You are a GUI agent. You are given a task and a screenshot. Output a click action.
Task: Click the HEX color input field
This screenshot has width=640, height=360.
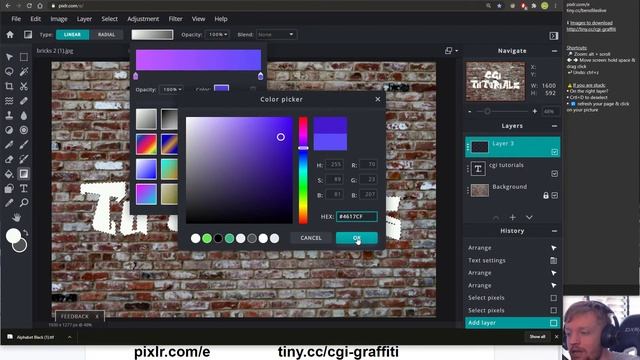click(356, 216)
